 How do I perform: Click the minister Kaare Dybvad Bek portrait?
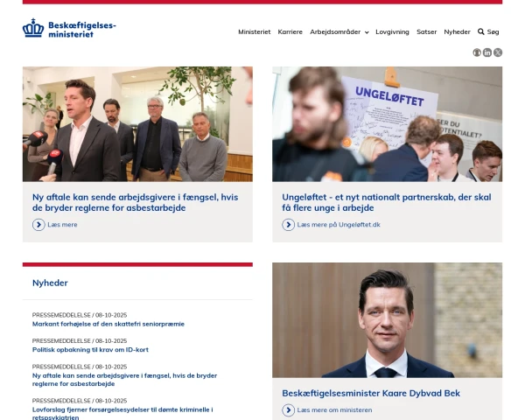pyautogui.click(x=387, y=320)
